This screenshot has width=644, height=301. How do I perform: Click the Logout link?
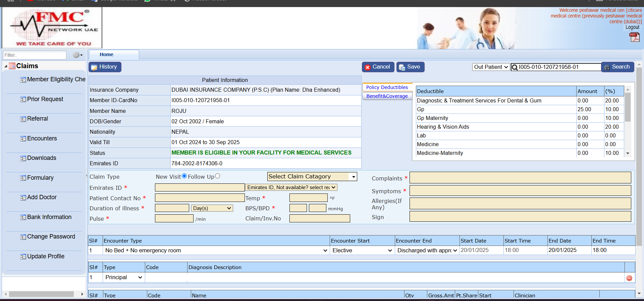[x=632, y=27]
